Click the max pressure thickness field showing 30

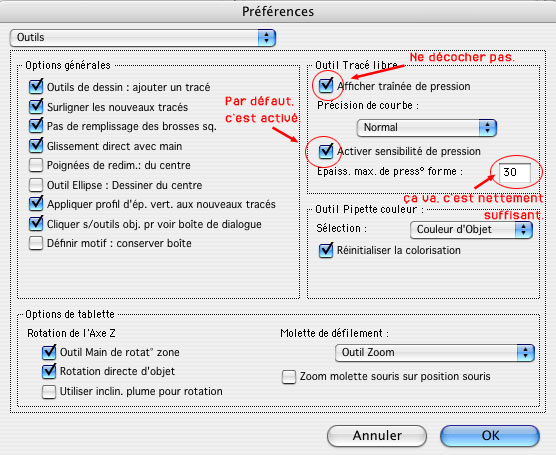coord(515,172)
